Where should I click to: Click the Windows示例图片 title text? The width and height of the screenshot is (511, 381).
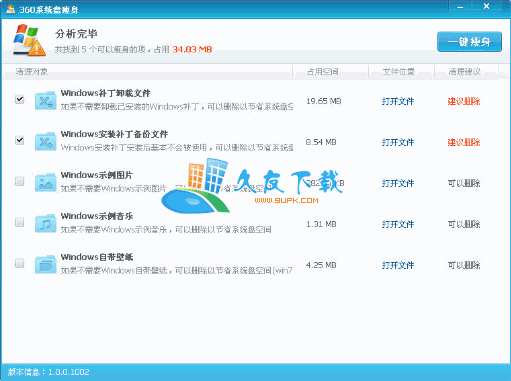coord(97,175)
